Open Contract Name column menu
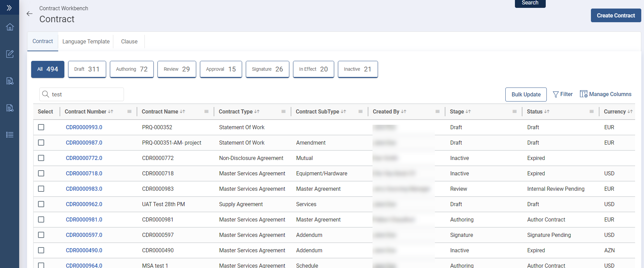 (x=206, y=112)
